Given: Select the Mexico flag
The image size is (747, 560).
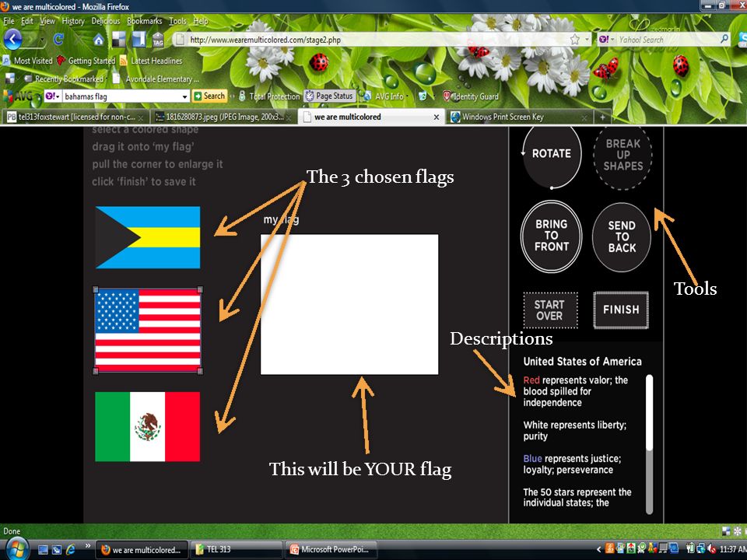Looking at the screenshot, I should 148,427.
